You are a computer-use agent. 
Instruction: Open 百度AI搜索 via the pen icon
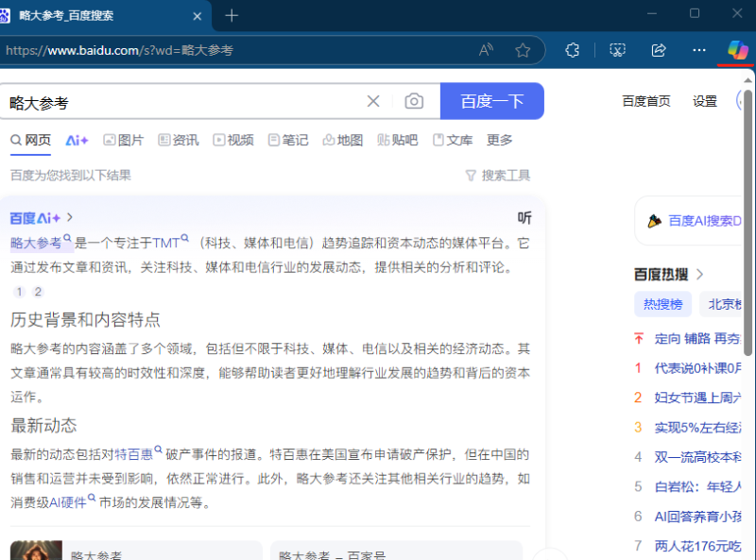click(x=654, y=220)
